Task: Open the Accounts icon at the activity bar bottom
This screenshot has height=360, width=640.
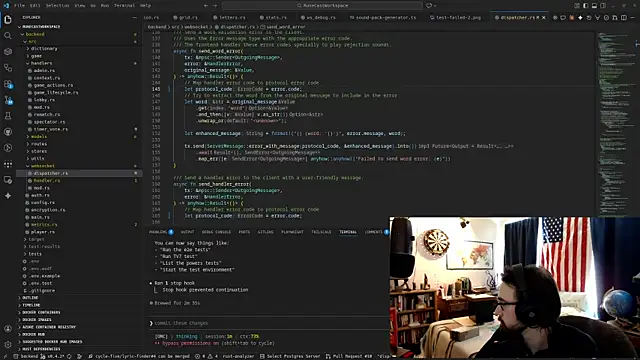Action: click(x=8, y=329)
